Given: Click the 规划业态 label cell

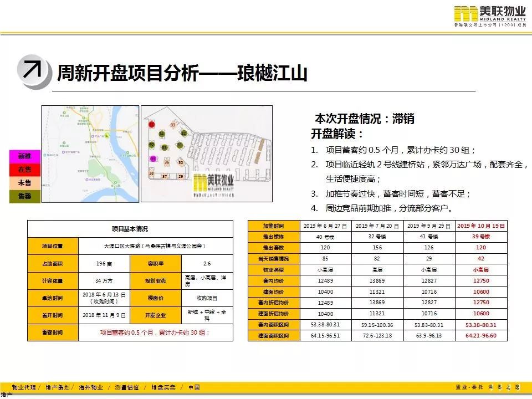Looking at the screenshot, I should 156,280.
